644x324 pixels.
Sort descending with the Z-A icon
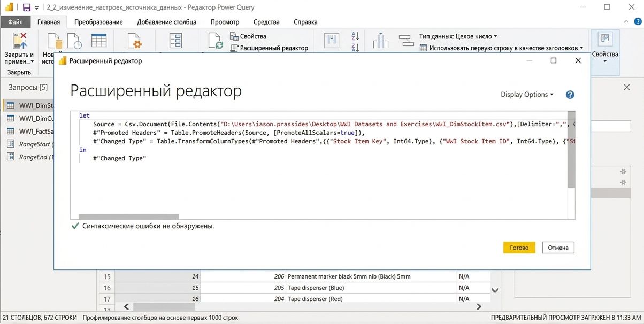(x=355, y=48)
